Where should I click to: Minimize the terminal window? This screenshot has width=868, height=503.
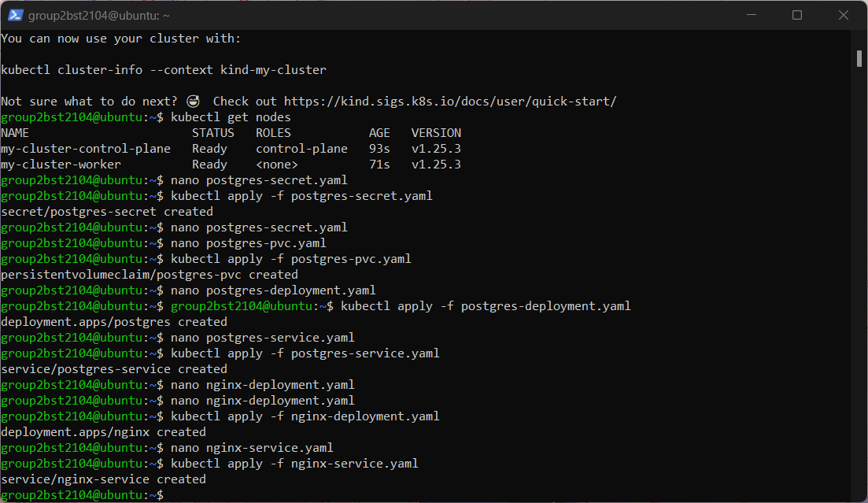pyautogui.click(x=752, y=15)
